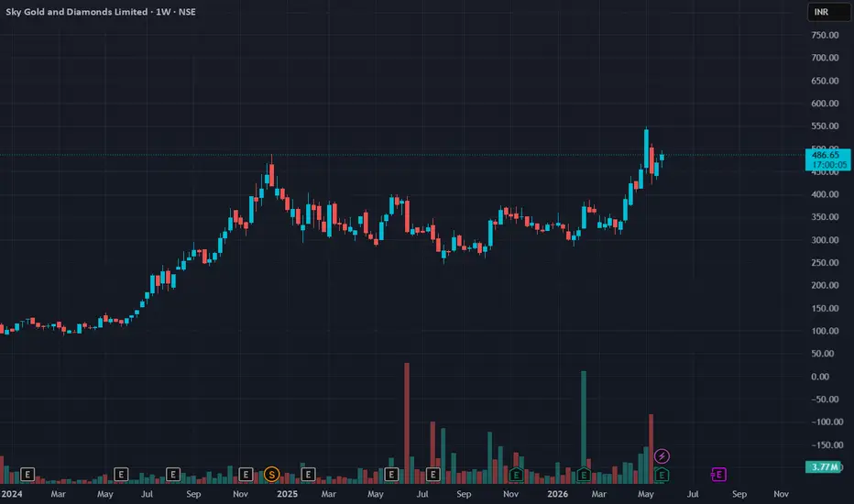Open the purple future earnings E marker
The image size is (854, 504).
click(x=718, y=475)
